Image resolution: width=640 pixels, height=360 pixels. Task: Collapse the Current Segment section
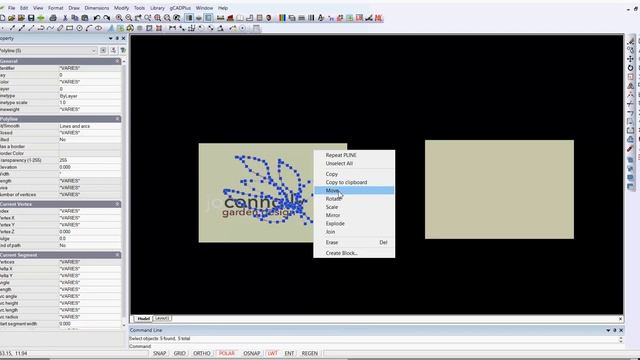[118, 255]
